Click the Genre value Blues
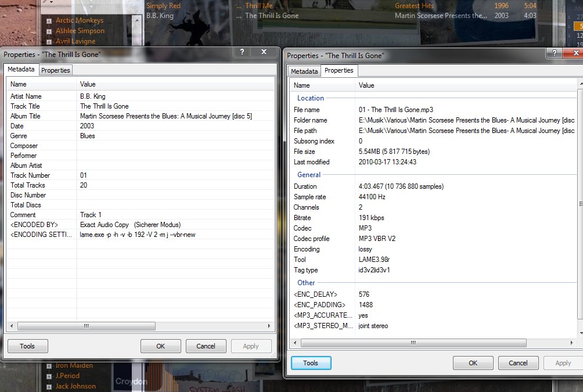The width and height of the screenshot is (583, 392). coord(87,136)
